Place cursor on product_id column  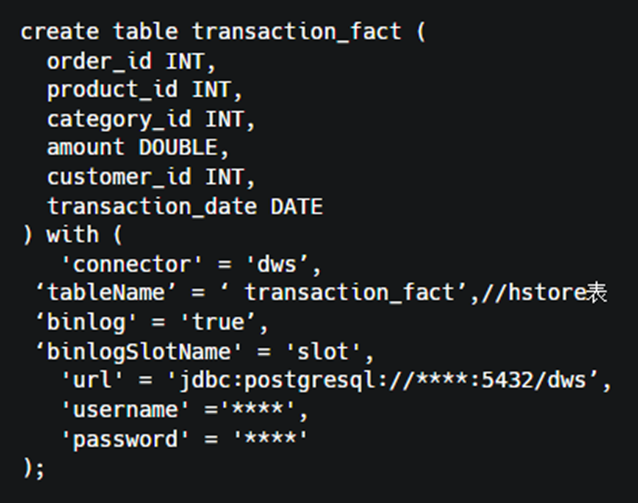pos(112,91)
